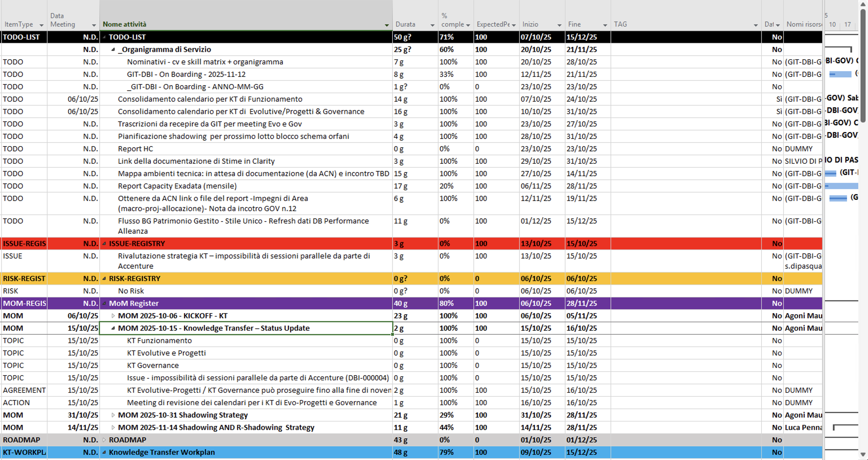This screenshot has height=460, width=868.
Task: Collapse the ISSUE-REGISTRY summary row
Action: point(104,243)
